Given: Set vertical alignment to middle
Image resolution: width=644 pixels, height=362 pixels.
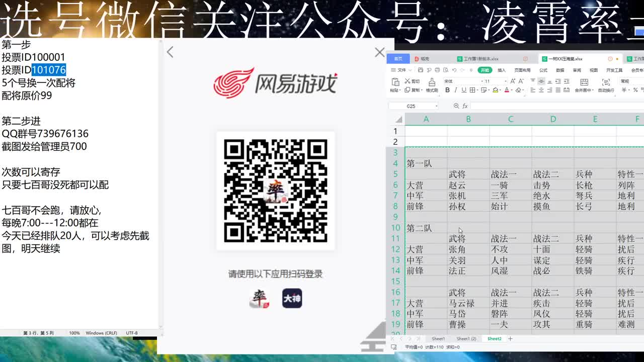Looking at the screenshot, I should click(x=541, y=81).
